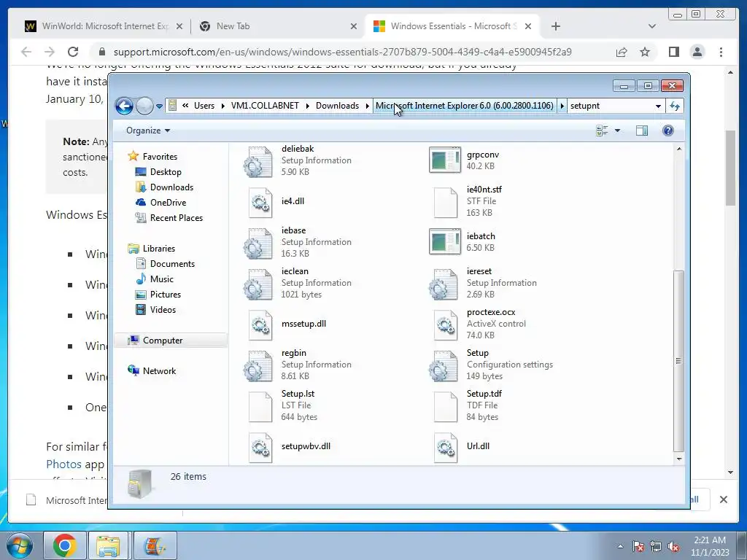Open Music library

point(161,279)
